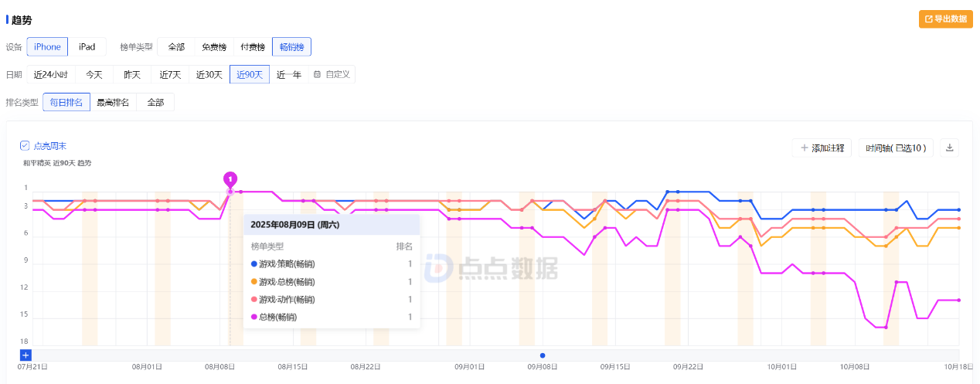Select 最高排名 ranking type
Screen dimensions: 980x384
point(113,102)
